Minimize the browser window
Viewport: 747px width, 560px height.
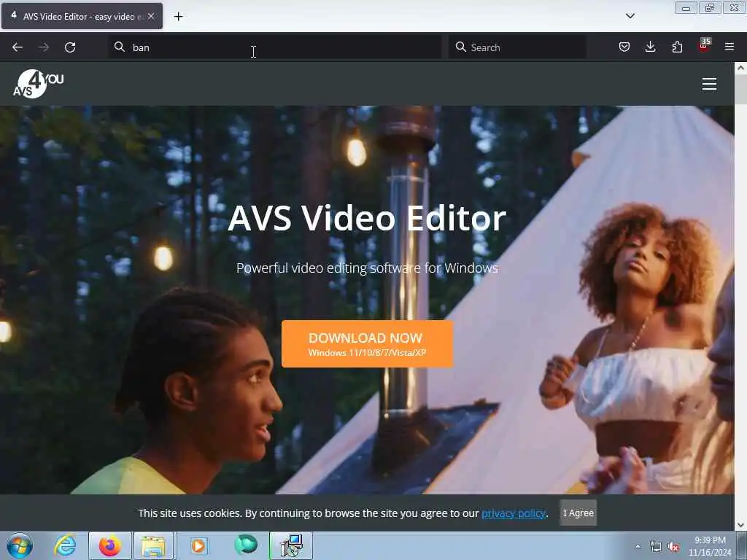pyautogui.click(x=686, y=7)
